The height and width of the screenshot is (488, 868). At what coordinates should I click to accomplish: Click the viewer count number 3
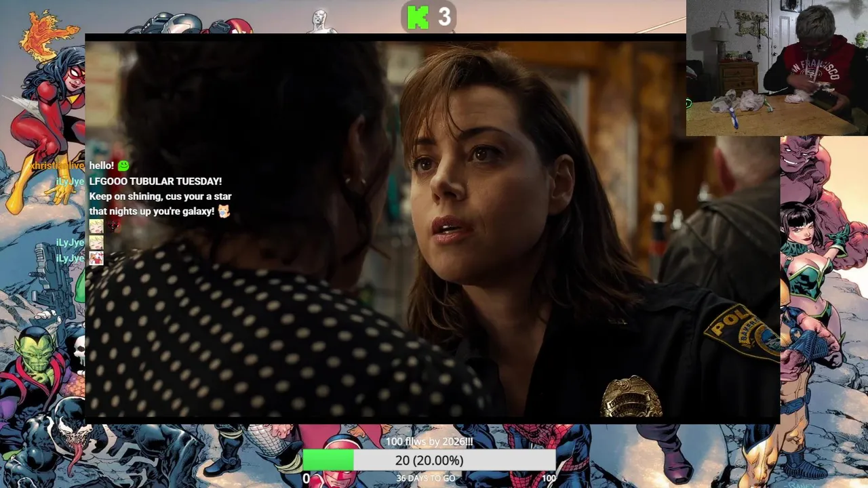(x=444, y=17)
